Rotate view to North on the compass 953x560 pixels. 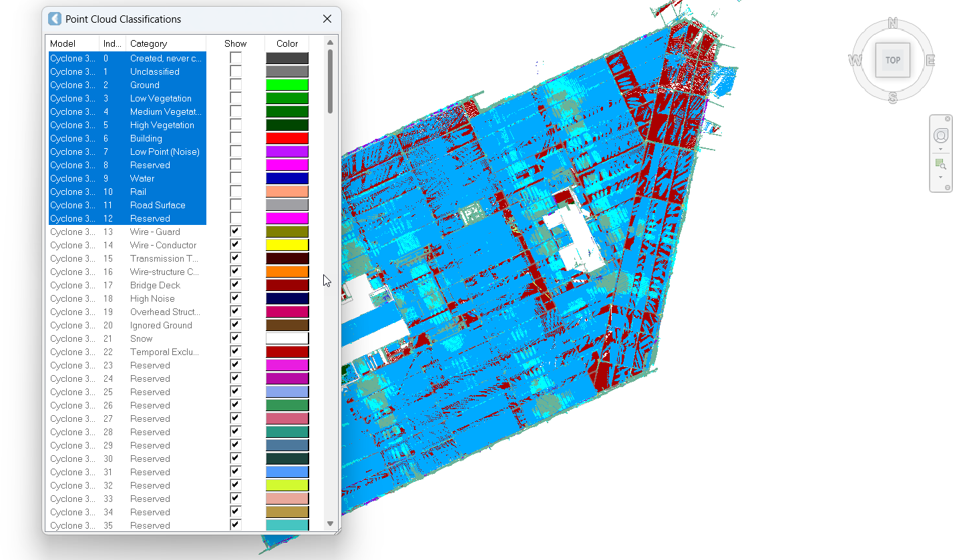point(893,24)
